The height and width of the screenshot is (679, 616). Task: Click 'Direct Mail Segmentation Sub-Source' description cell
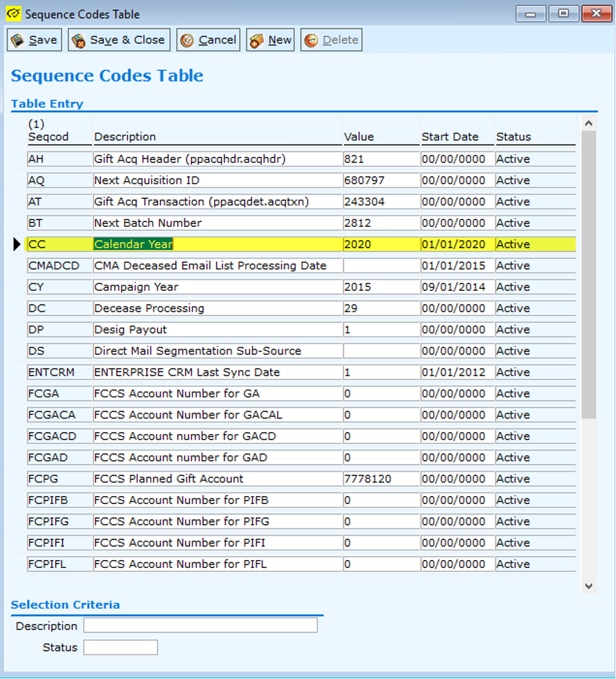(218, 351)
